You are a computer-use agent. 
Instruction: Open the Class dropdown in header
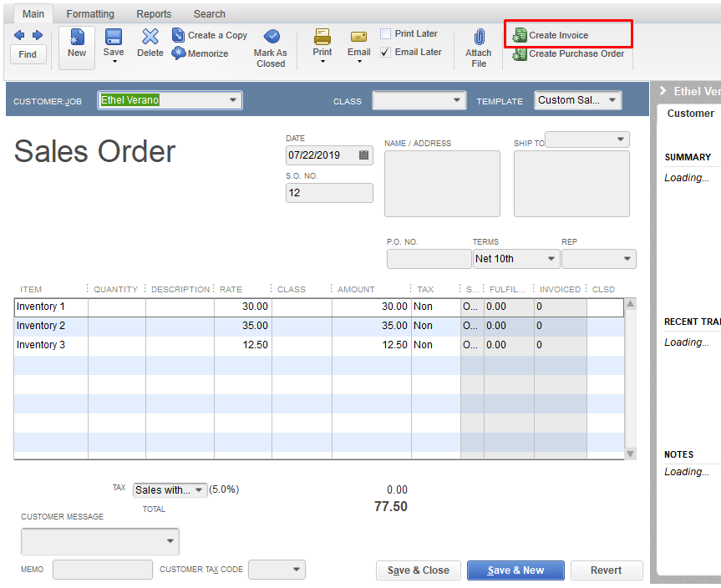pos(457,100)
